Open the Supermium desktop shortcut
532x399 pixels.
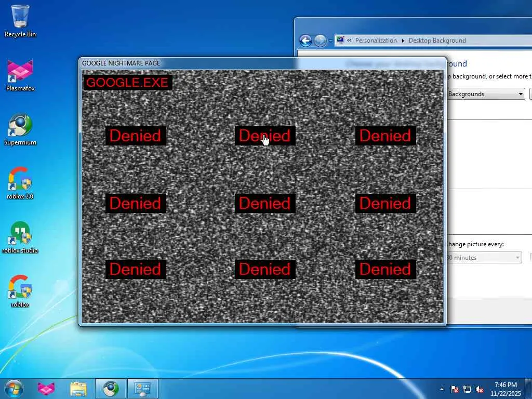(20, 129)
